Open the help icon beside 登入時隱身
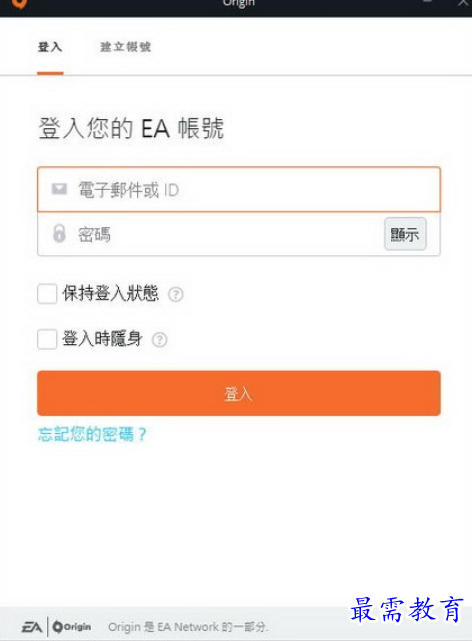This screenshot has width=472, height=641. [159, 339]
